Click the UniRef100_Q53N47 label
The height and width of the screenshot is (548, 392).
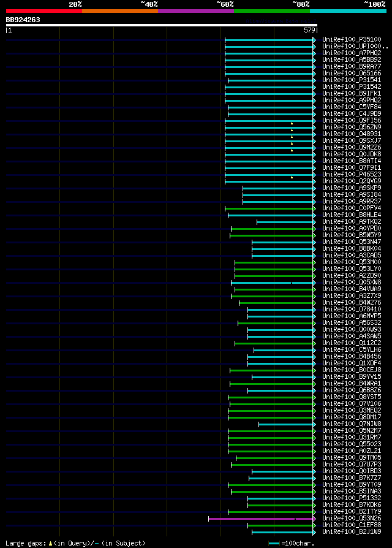(x=352, y=242)
